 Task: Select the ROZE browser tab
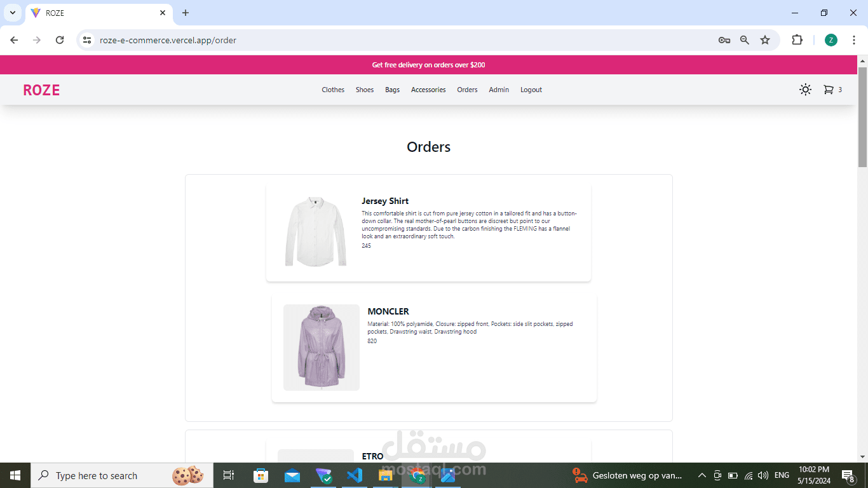point(98,13)
